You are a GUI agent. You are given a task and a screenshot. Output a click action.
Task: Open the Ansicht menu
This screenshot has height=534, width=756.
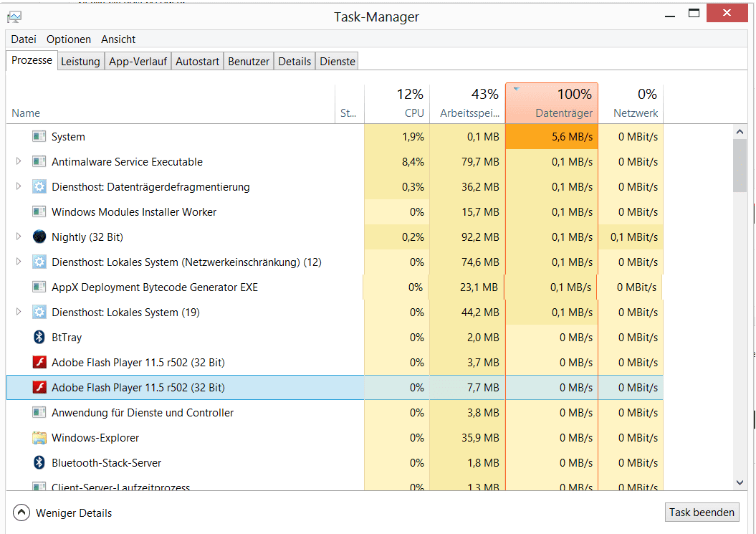(118, 39)
